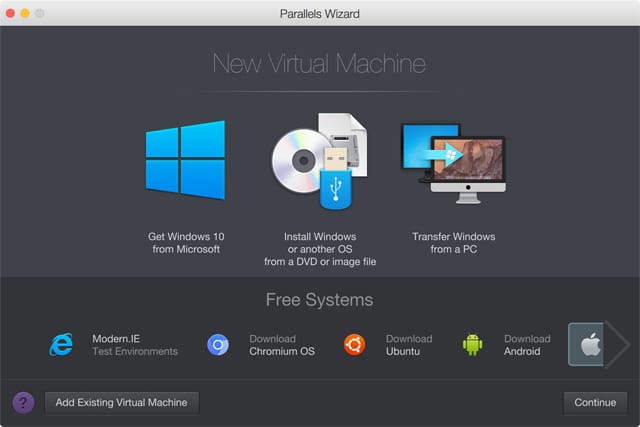Click the Ubuntu logo icon
Image resolution: width=640 pixels, height=427 pixels.
354,345
